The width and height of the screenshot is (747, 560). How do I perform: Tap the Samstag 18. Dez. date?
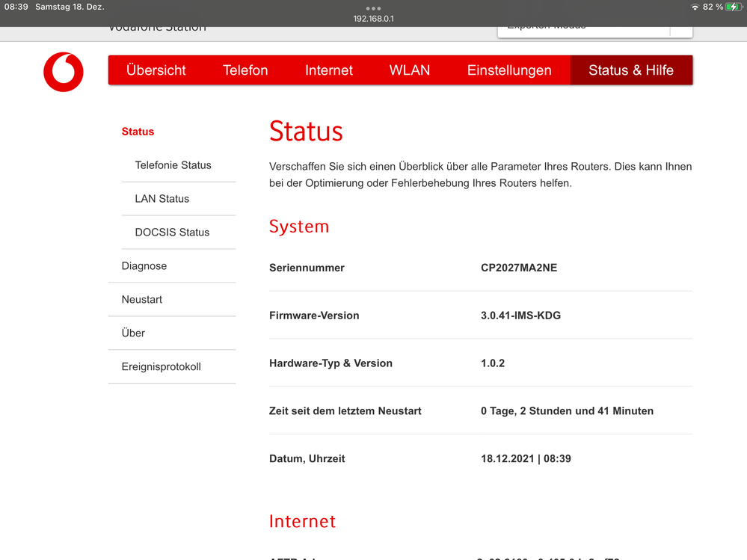pos(70,7)
